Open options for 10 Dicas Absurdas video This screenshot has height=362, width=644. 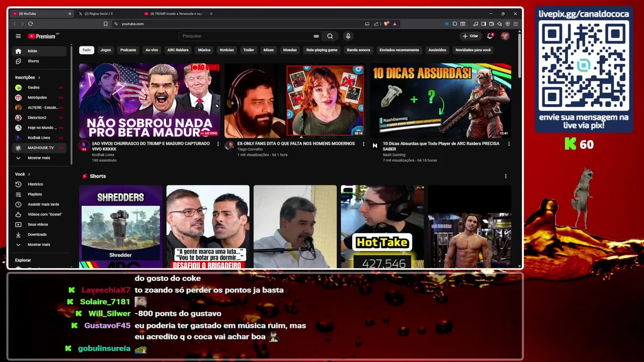pyautogui.click(x=509, y=144)
